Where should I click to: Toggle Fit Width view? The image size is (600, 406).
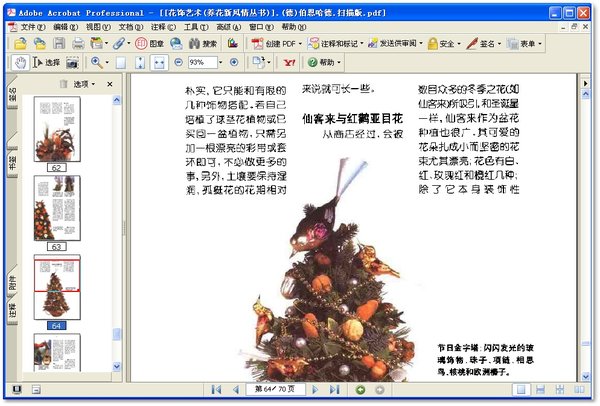(159, 62)
